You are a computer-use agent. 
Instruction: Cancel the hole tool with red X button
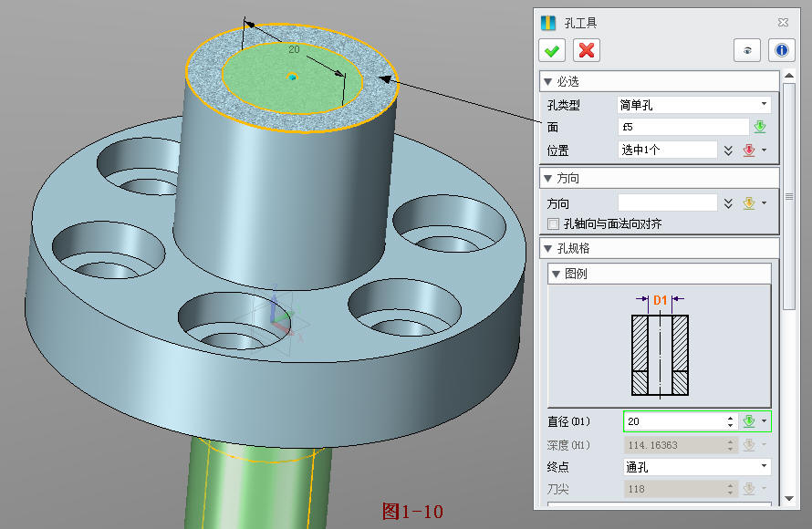[585, 50]
